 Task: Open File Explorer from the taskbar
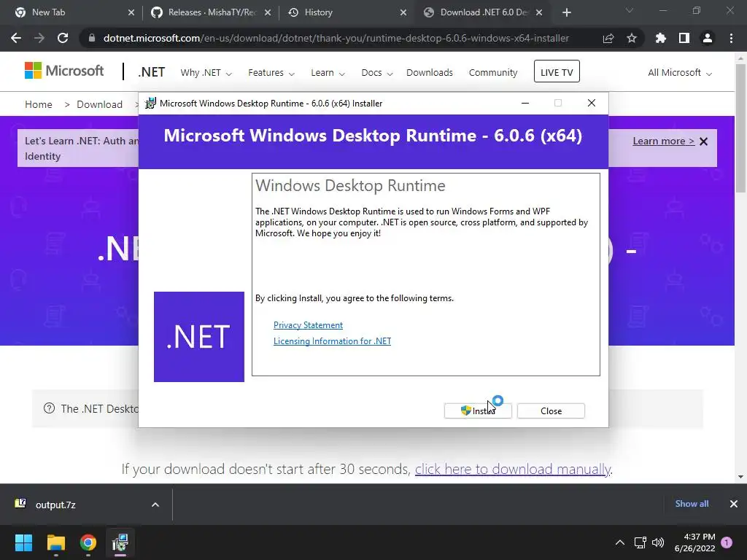55,542
